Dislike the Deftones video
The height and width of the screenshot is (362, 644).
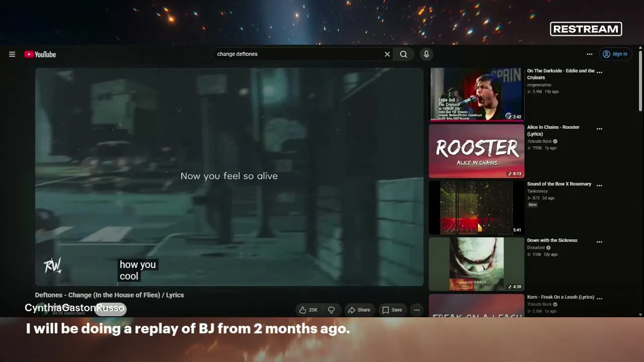click(x=331, y=310)
